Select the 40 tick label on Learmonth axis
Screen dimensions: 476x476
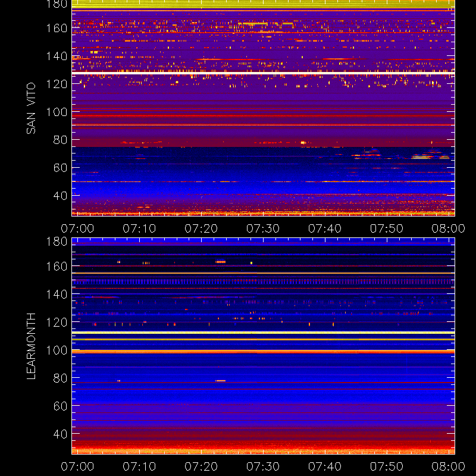[60, 434]
